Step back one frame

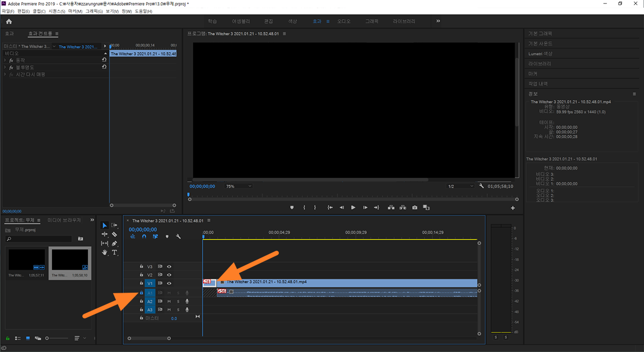coord(342,208)
